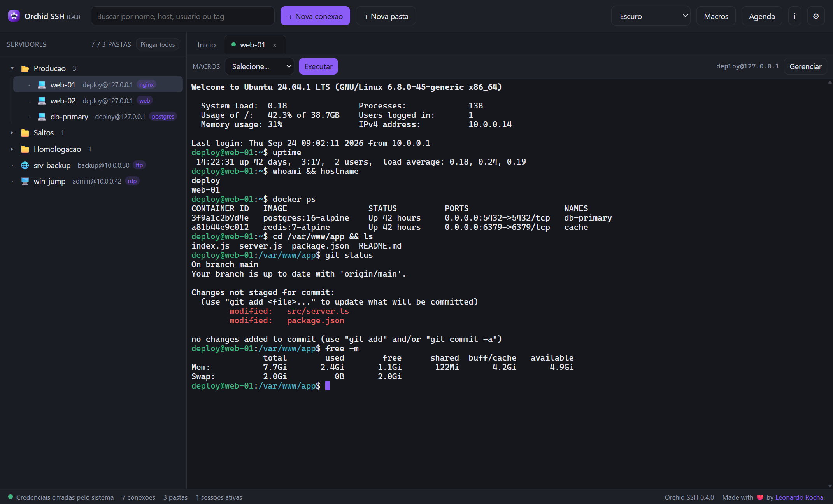Open the Selecione macros dropdown

pos(260,66)
